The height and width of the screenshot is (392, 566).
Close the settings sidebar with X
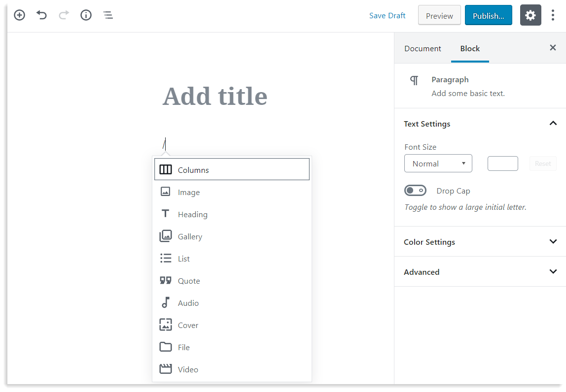[x=553, y=48]
